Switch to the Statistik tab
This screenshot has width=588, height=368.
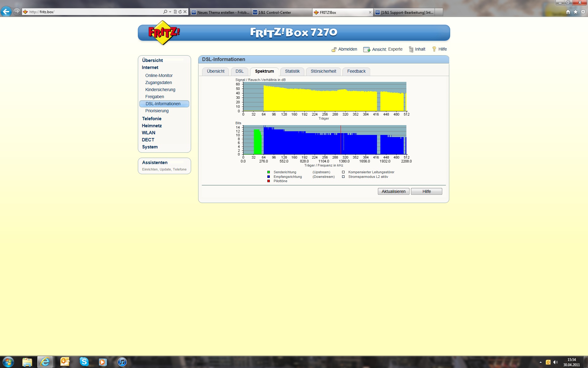[292, 71]
